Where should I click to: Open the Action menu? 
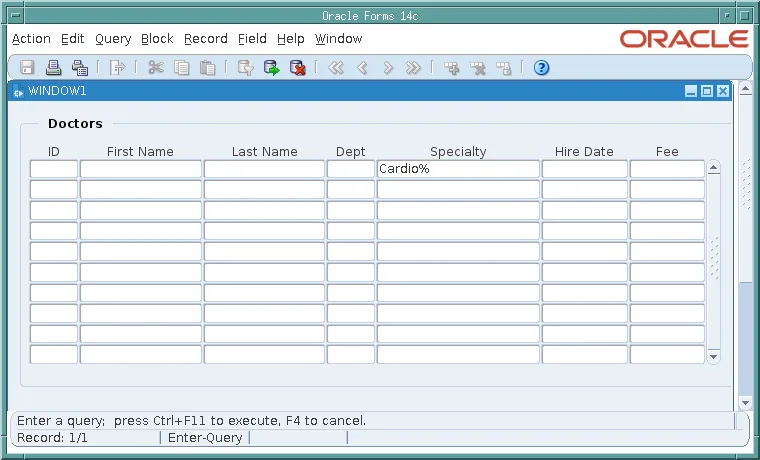tap(31, 39)
